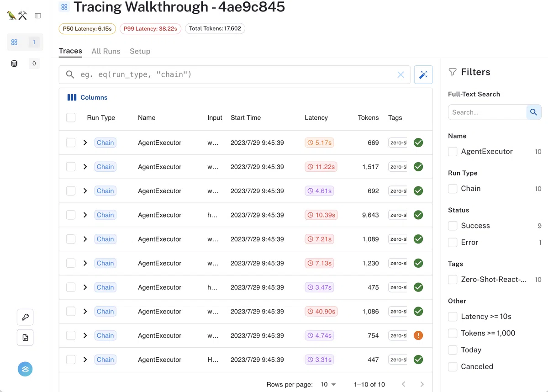Check the Latency >= 10s filter
This screenshot has height=392, width=548.
453,317
